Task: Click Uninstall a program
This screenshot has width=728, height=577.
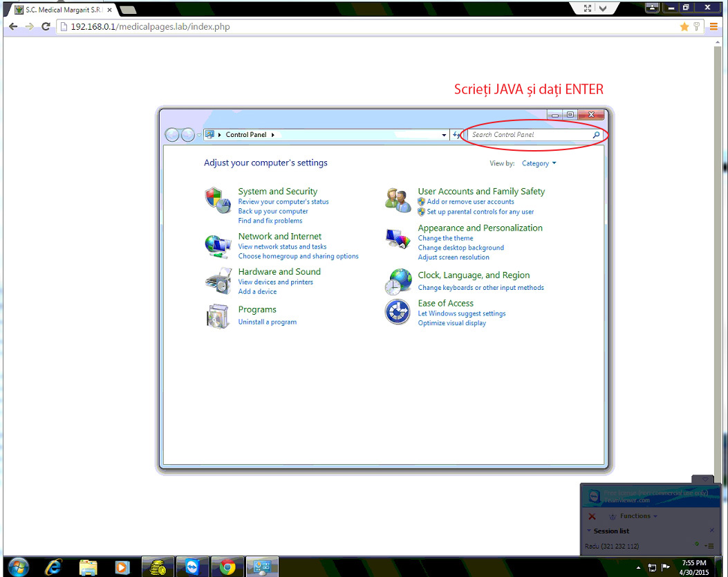Action: click(267, 322)
